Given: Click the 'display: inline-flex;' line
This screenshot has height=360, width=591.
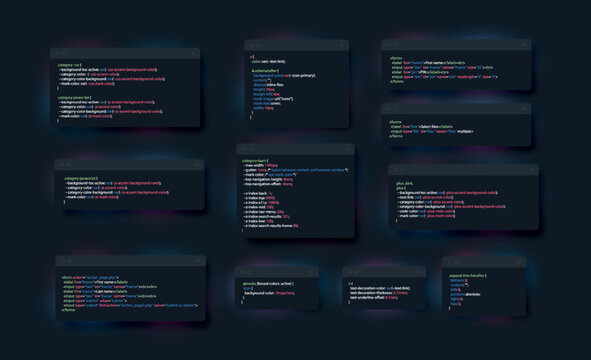Looking at the screenshot, I should coord(268,85).
